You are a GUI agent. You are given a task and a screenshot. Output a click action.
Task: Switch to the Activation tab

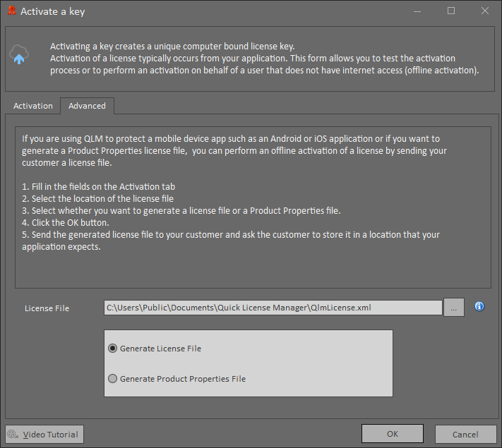[x=33, y=106]
